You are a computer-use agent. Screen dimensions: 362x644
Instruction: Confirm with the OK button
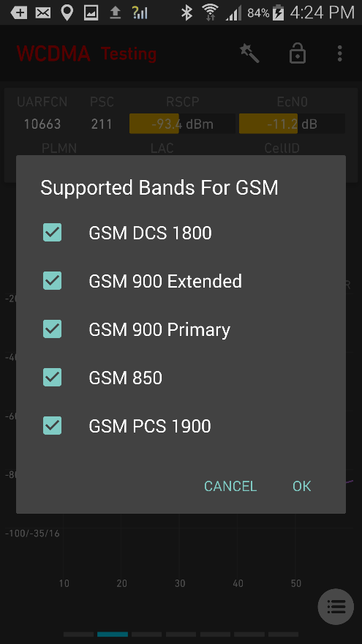tap(301, 486)
